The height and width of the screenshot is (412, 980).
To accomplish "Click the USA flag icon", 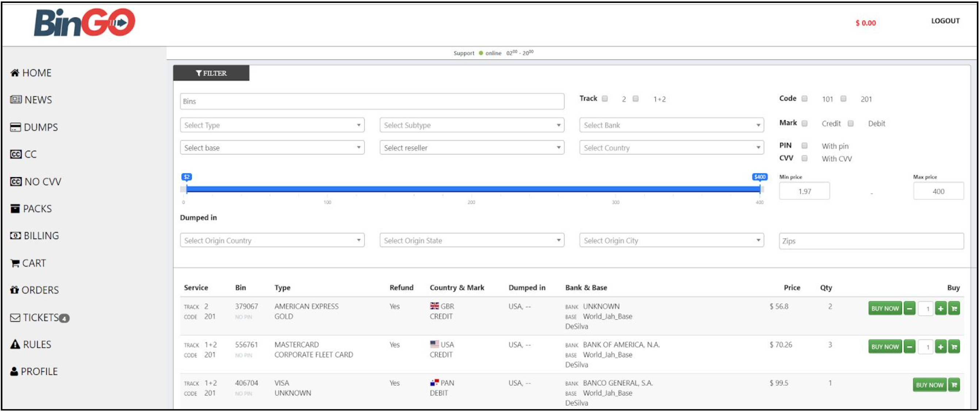I will pos(435,345).
